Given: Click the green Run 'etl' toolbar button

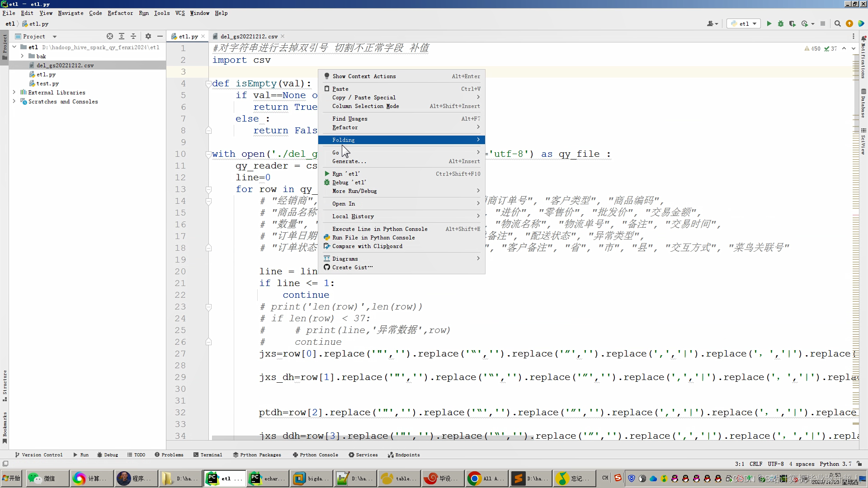Looking at the screenshot, I should click(769, 23).
